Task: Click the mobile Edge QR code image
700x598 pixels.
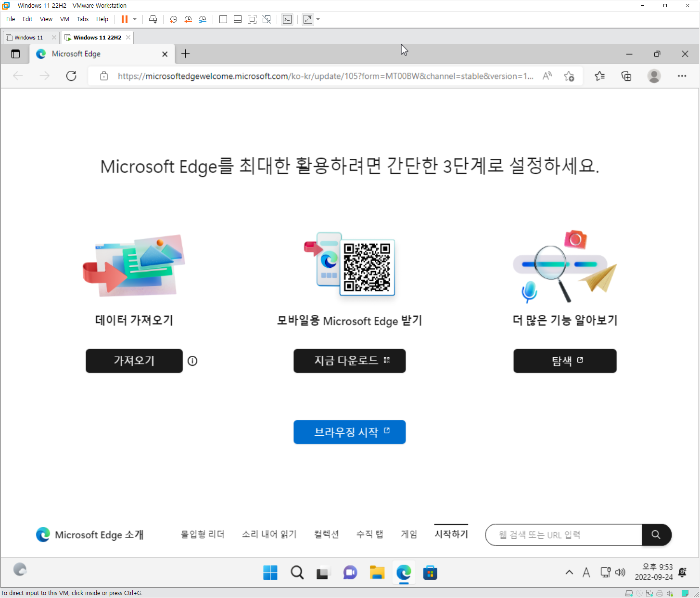Action: click(367, 267)
